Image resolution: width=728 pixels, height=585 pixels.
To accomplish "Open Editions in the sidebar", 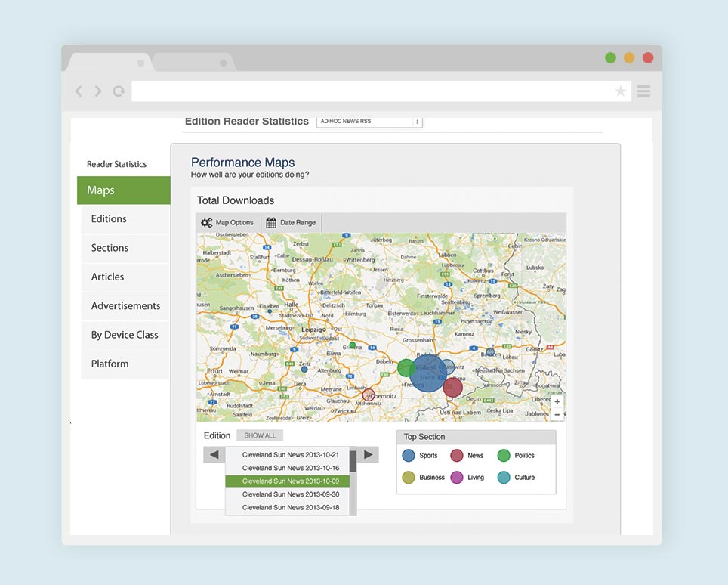I will click(125, 219).
